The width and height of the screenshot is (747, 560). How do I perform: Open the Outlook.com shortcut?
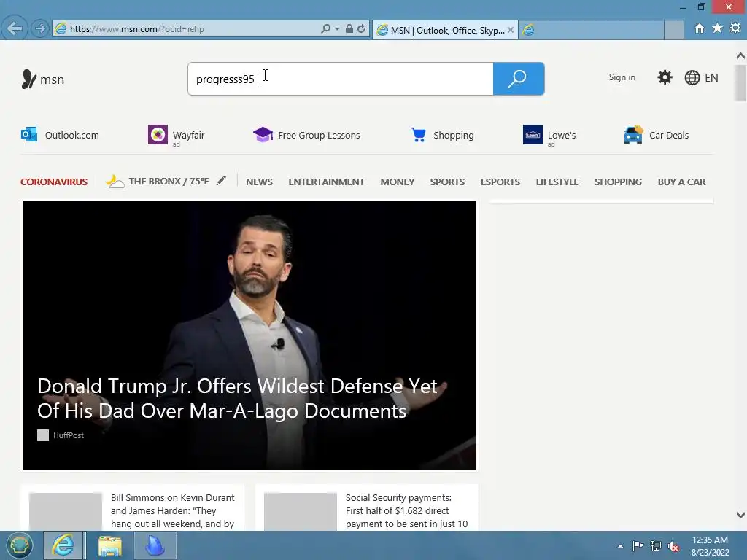60,135
